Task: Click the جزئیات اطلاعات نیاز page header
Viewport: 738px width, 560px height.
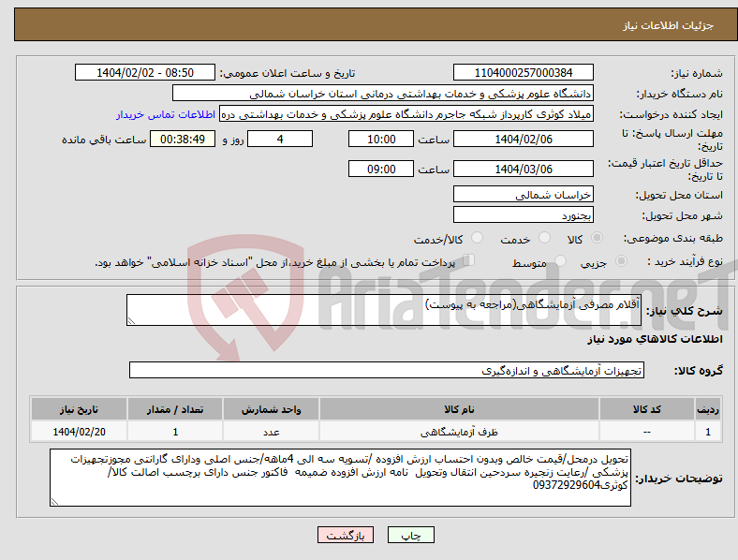Action: [669, 25]
